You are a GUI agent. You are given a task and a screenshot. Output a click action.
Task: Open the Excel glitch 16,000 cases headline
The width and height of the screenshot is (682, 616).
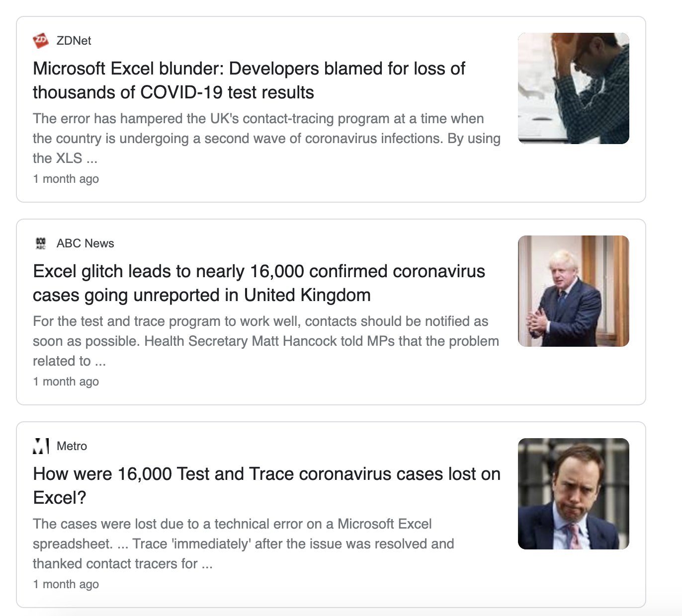tap(259, 283)
